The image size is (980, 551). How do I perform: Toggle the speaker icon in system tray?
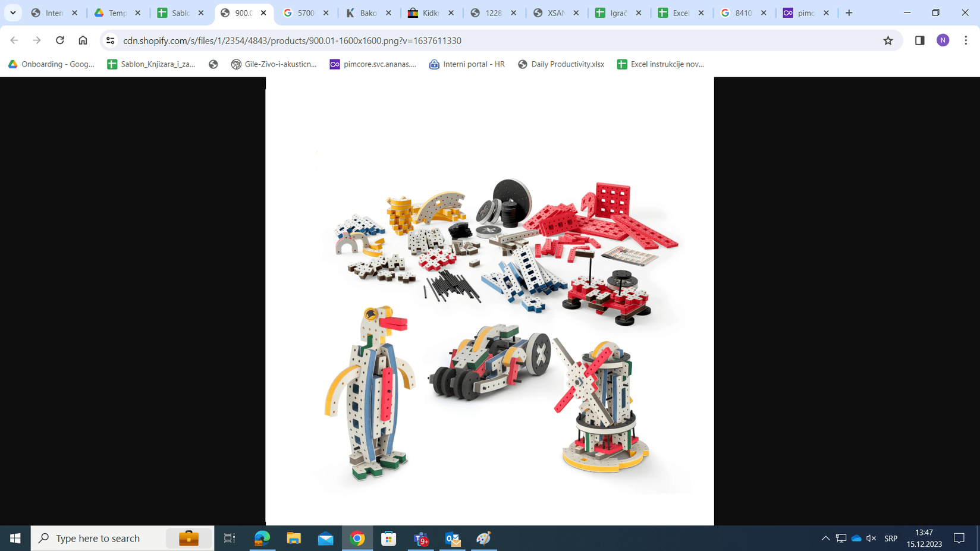871,538
